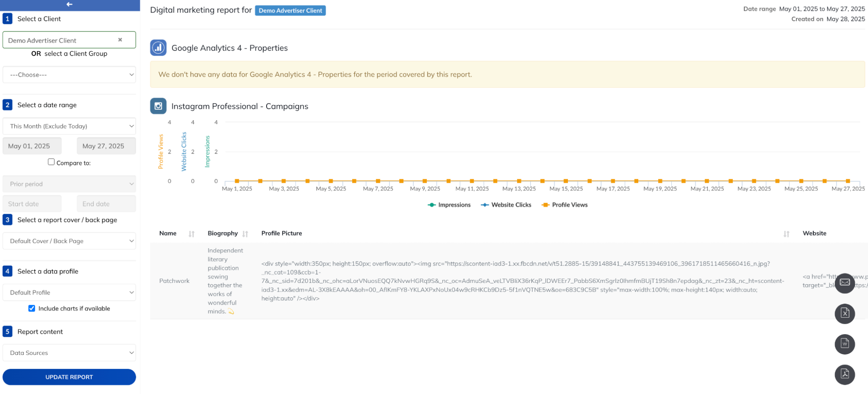Clear the Demo Advertiser Client selection

(120, 39)
